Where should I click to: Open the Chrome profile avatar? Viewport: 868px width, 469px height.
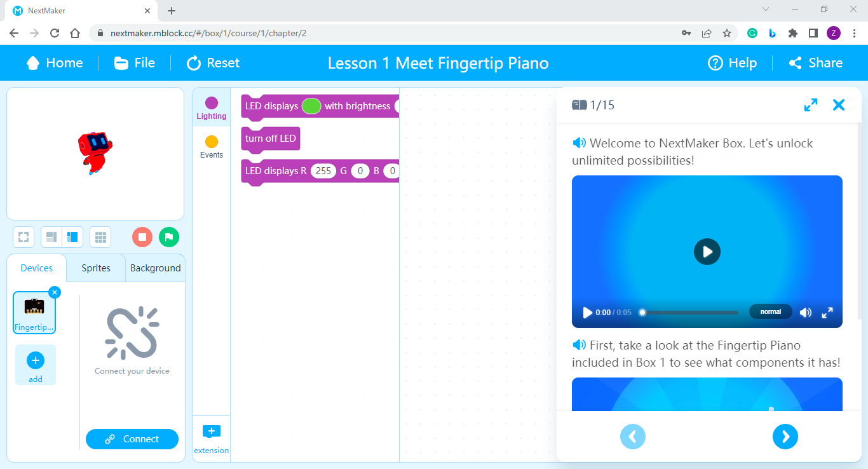[x=834, y=33]
